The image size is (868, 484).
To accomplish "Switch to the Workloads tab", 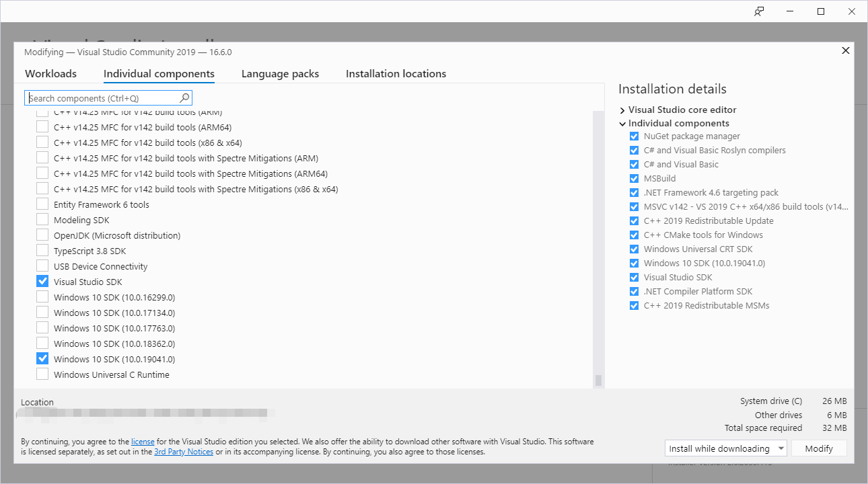I will 50,73.
